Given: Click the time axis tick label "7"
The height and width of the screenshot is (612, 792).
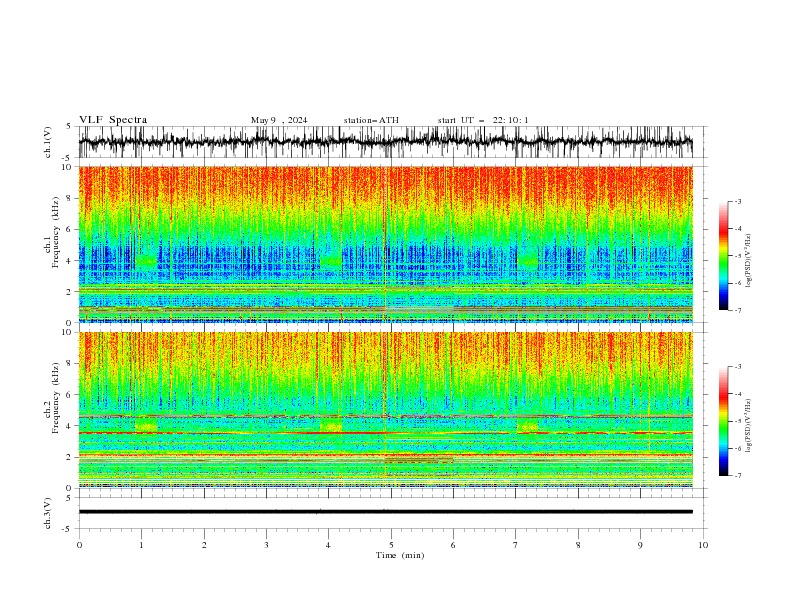Looking at the screenshot, I should click(516, 545).
